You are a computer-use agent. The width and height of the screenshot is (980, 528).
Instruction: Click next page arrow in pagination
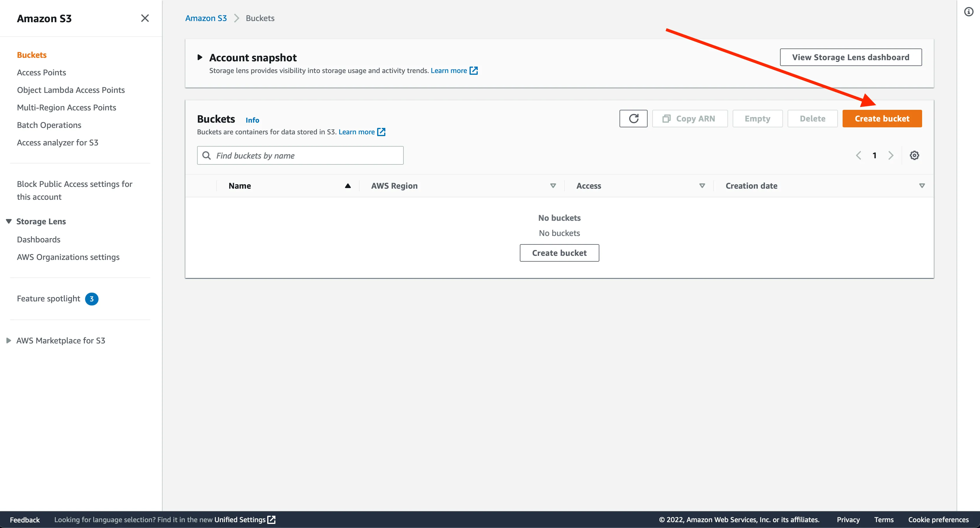pos(891,155)
